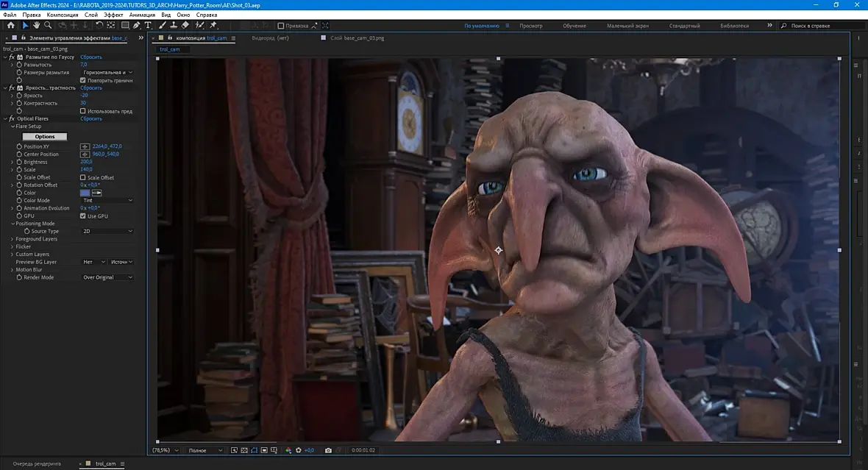
Task: Click the snapping bounds icon beside Привязка
Action: [325, 26]
